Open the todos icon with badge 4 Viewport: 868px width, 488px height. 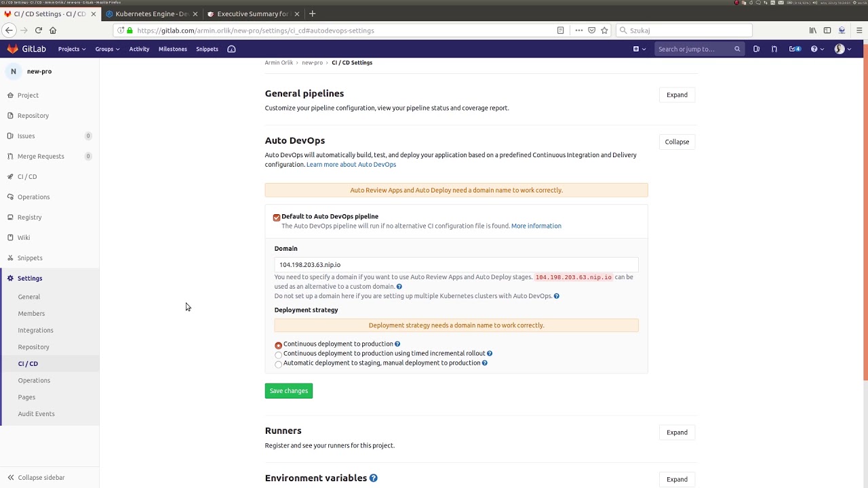(795, 49)
